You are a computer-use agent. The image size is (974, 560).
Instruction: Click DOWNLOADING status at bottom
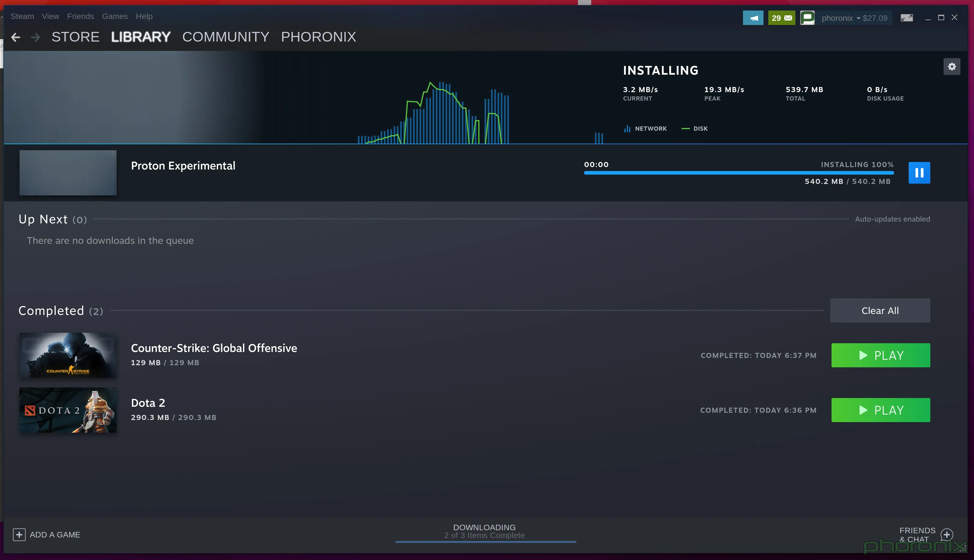tap(484, 527)
